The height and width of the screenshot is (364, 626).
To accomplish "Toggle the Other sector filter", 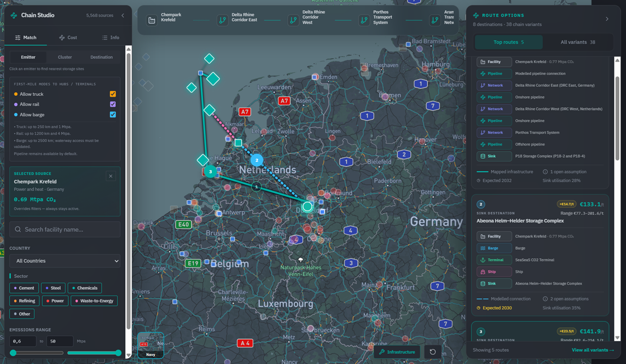I will pos(22,314).
